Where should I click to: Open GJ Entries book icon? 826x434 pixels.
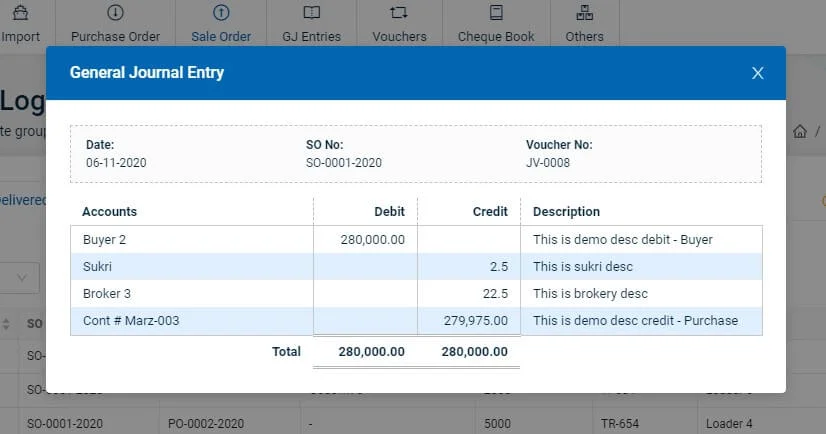pos(311,14)
